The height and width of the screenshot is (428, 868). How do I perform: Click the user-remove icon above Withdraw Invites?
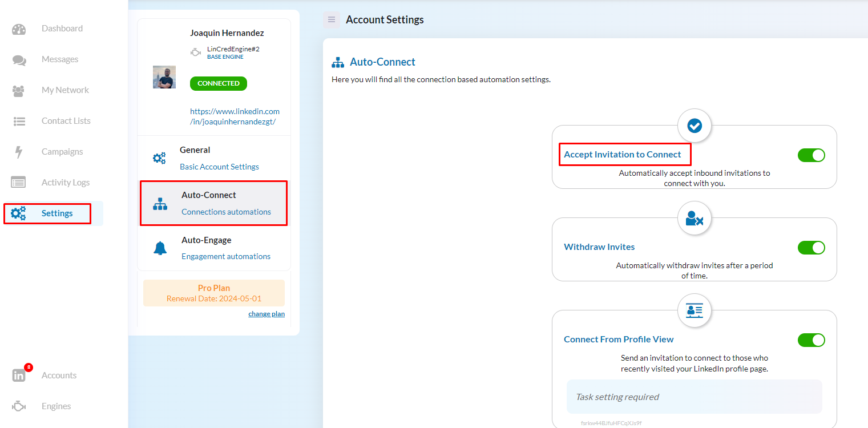tap(695, 218)
